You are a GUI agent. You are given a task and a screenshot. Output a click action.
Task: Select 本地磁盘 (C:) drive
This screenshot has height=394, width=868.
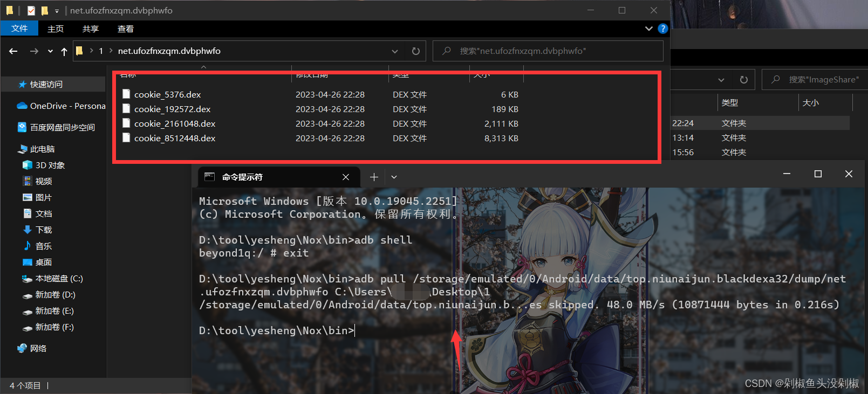[53, 278]
